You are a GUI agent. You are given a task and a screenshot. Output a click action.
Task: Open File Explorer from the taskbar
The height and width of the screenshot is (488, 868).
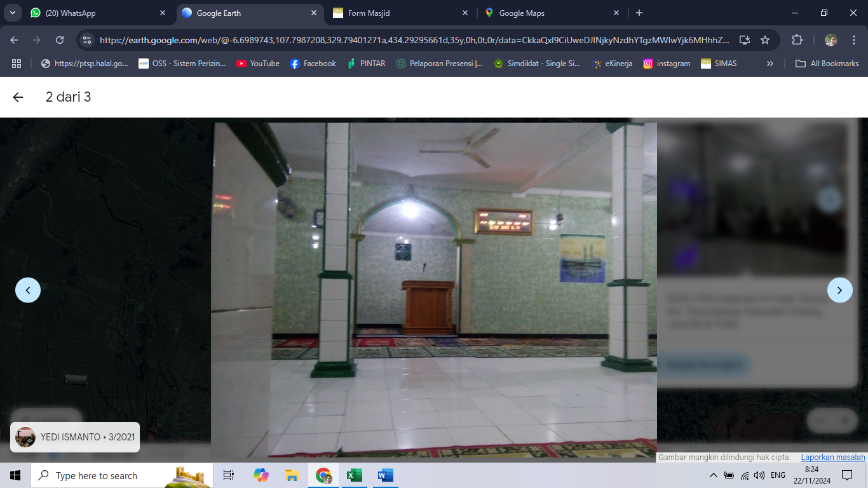[292, 475]
